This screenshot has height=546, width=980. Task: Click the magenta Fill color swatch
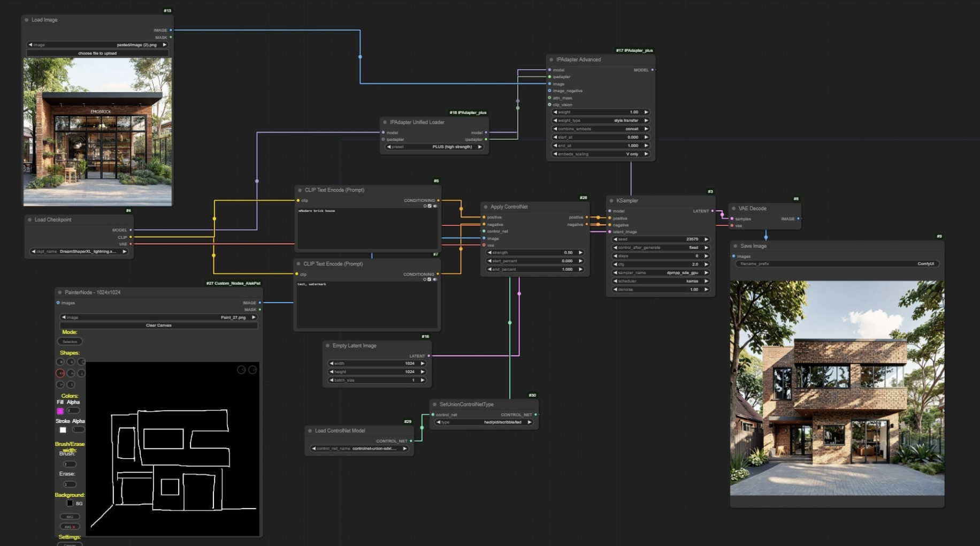point(60,411)
